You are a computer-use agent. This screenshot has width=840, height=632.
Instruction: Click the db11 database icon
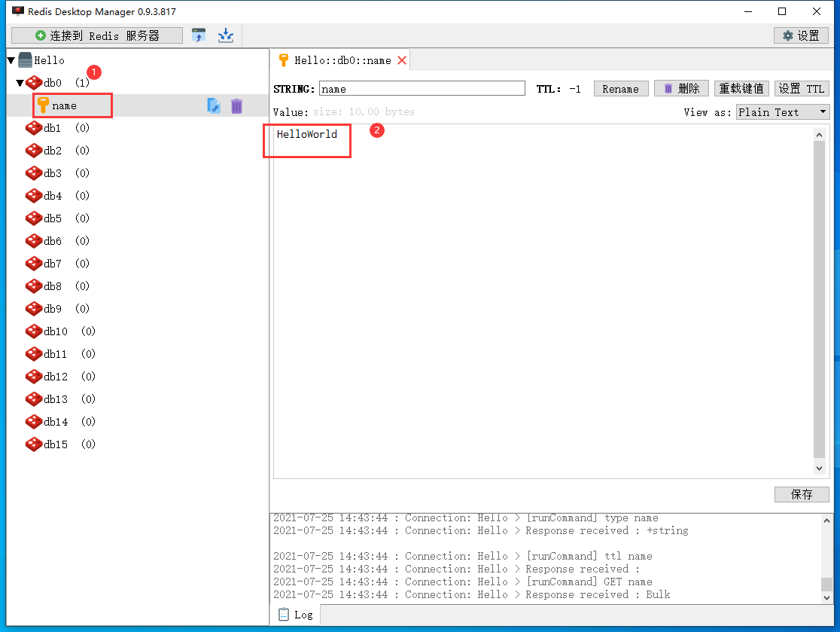tap(34, 354)
